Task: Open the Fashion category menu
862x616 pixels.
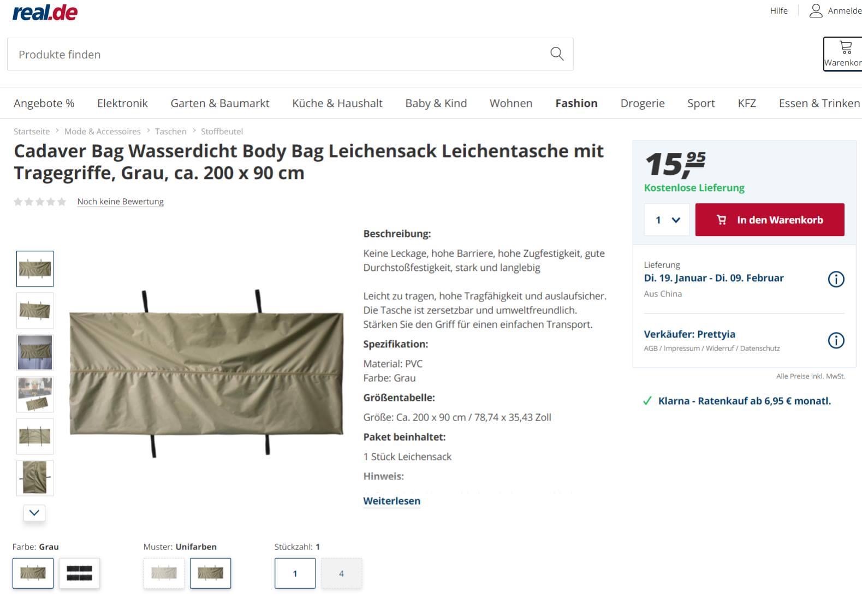Action: (x=576, y=103)
